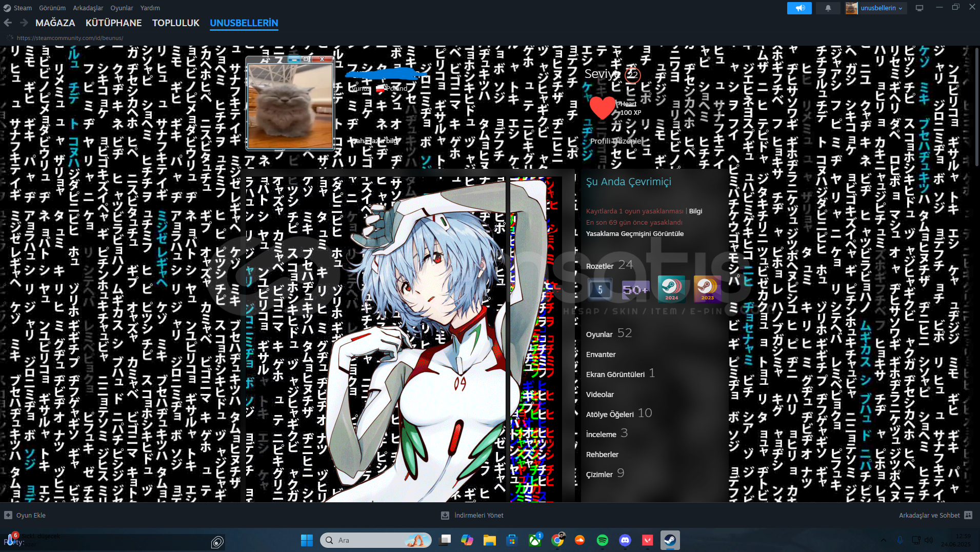Click Profili Düzenle button
This screenshot has height=552, width=980.
pos(615,141)
